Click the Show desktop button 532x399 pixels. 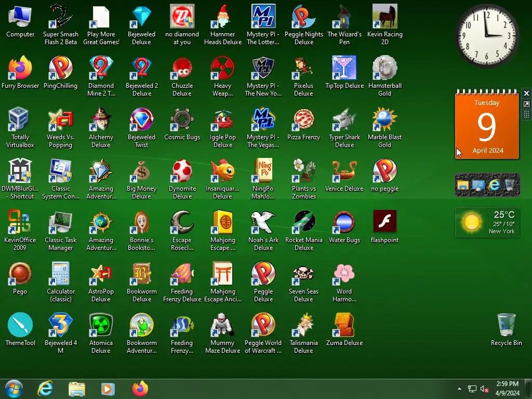pos(528,389)
